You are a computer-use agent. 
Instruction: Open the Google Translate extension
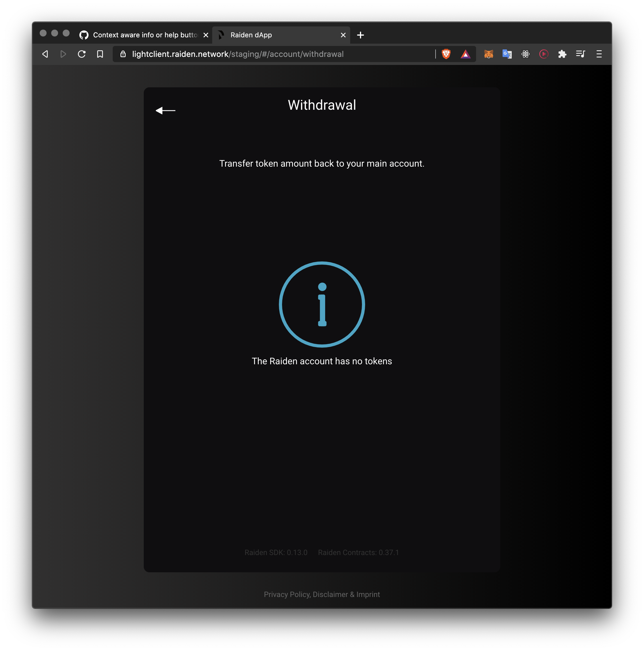[507, 54]
